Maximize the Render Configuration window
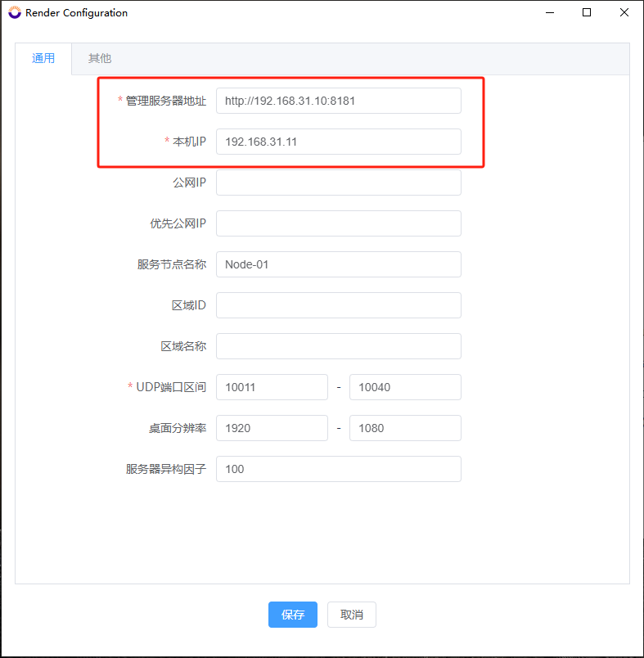 [587, 13]
